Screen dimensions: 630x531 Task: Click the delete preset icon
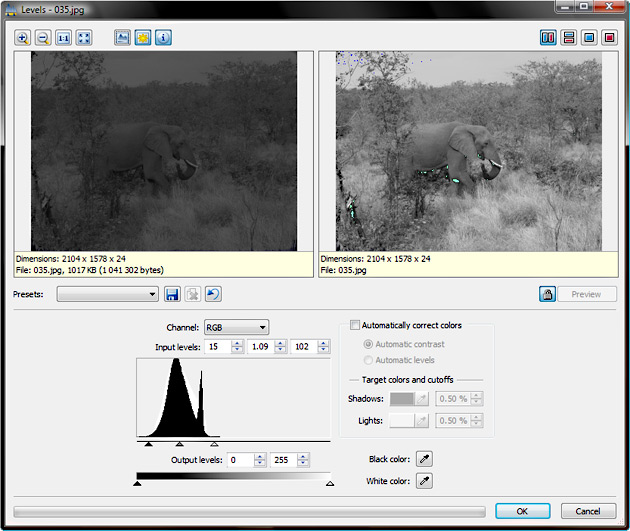pos(193,294)
